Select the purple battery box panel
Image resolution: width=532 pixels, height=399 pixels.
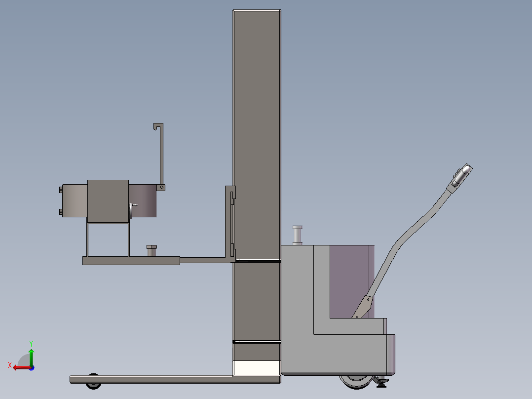tap(352, 281)
